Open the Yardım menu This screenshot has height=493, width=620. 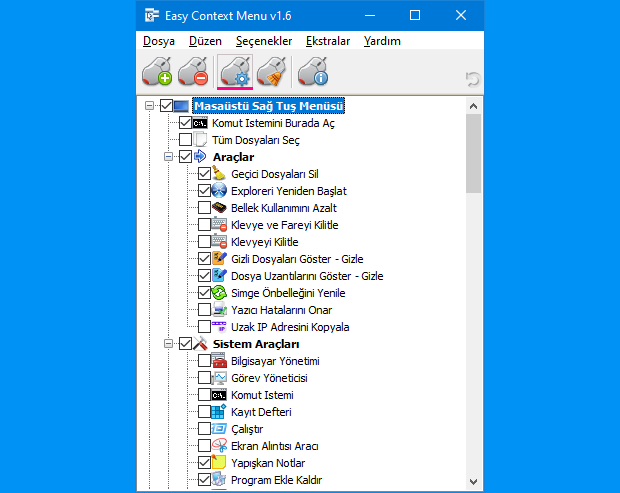point(382,41)
